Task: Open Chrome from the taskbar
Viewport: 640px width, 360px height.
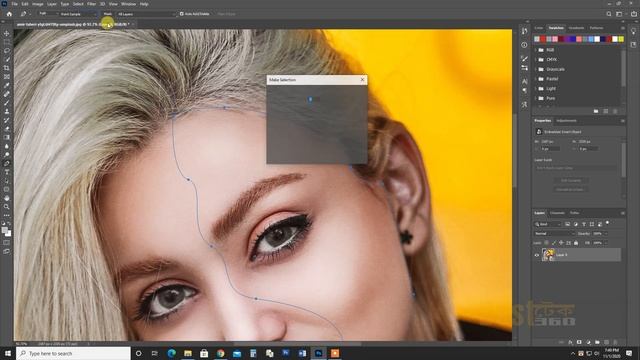Action: [x=220, y=353]
